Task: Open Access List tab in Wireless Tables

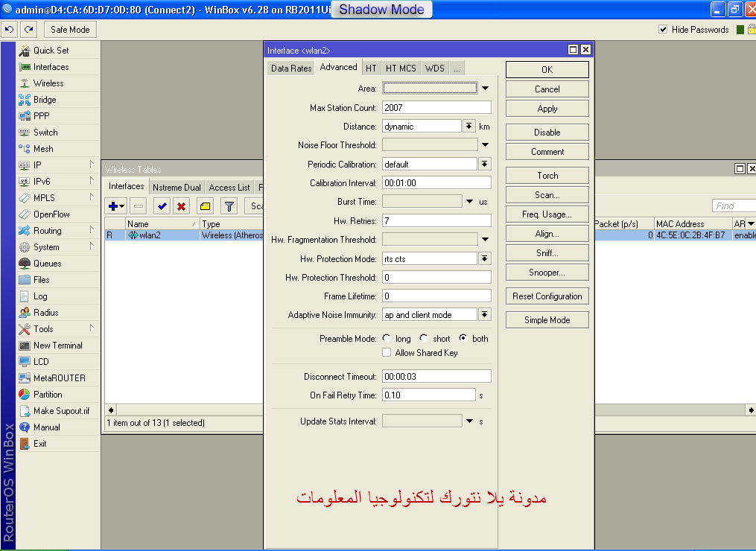Action: [x=229, y=188]
